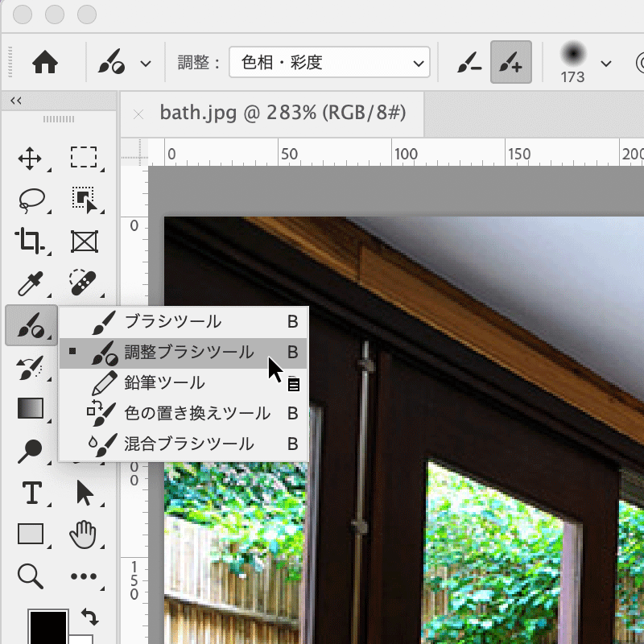Select the Dodge tool
Viewport: 644px width, 644px height.
click(x=30, y=451)
